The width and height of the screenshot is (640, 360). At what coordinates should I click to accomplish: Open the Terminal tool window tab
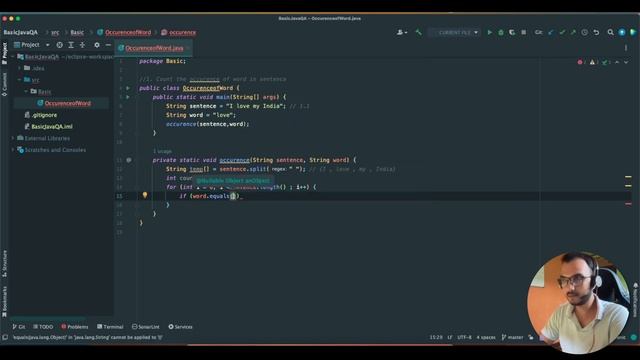click(x=110, y=327)
